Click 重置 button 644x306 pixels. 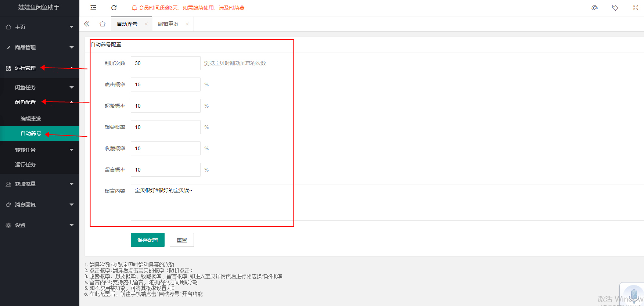click(182, 240)
